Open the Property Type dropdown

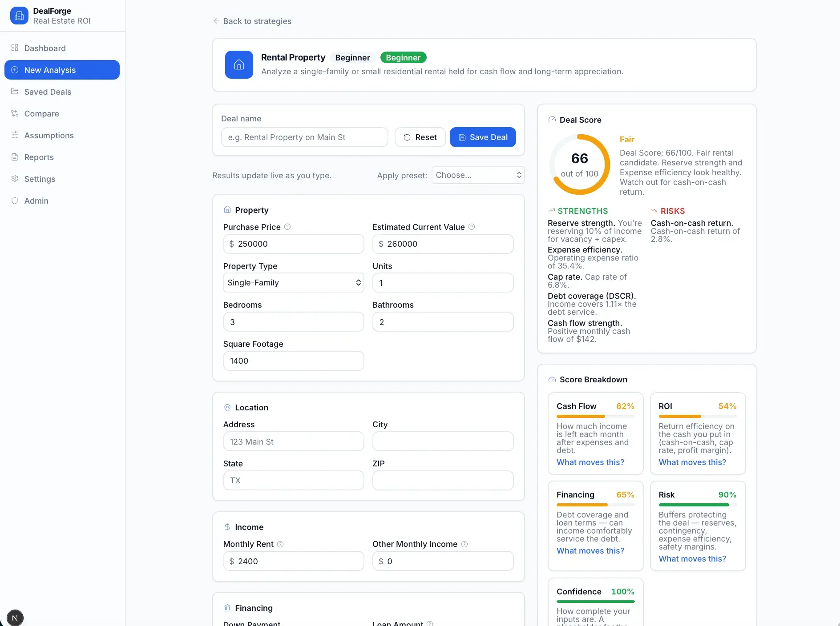click(x=294, y=283)
